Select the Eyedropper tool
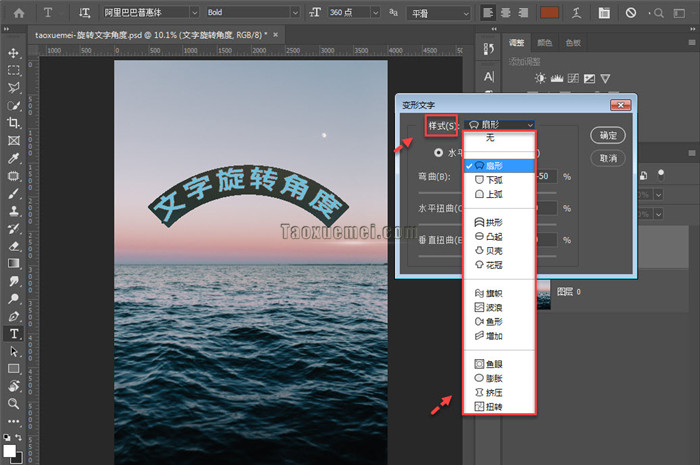This screenshot has height=465, width=700. pyautogui.click(x=13, y=158)
